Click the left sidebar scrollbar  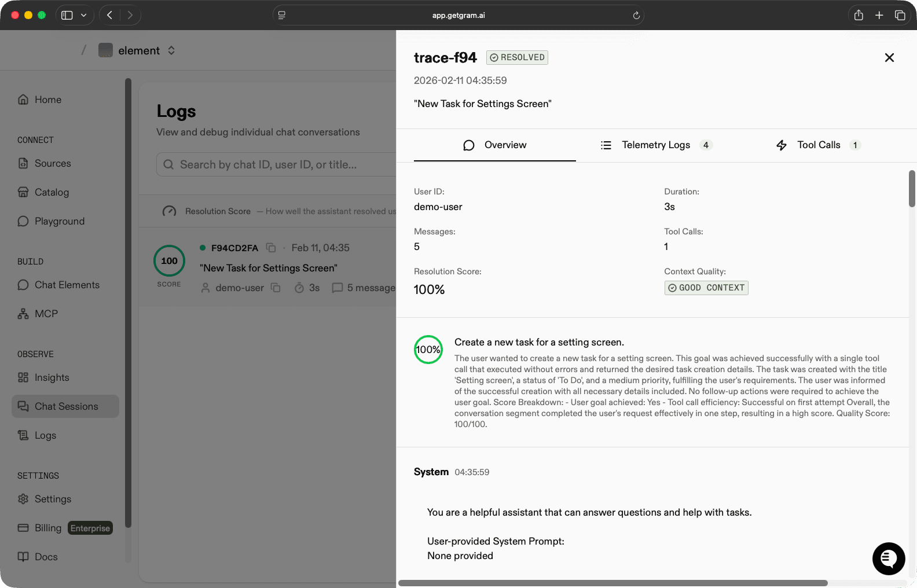(x=128, y=303)
